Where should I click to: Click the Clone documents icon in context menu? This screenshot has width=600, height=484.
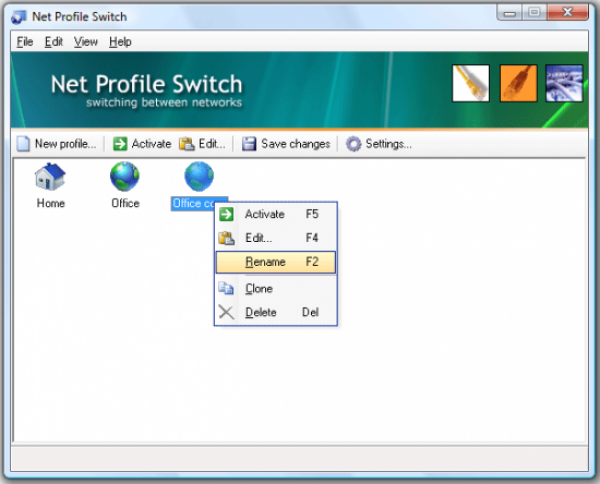point(226,288)
